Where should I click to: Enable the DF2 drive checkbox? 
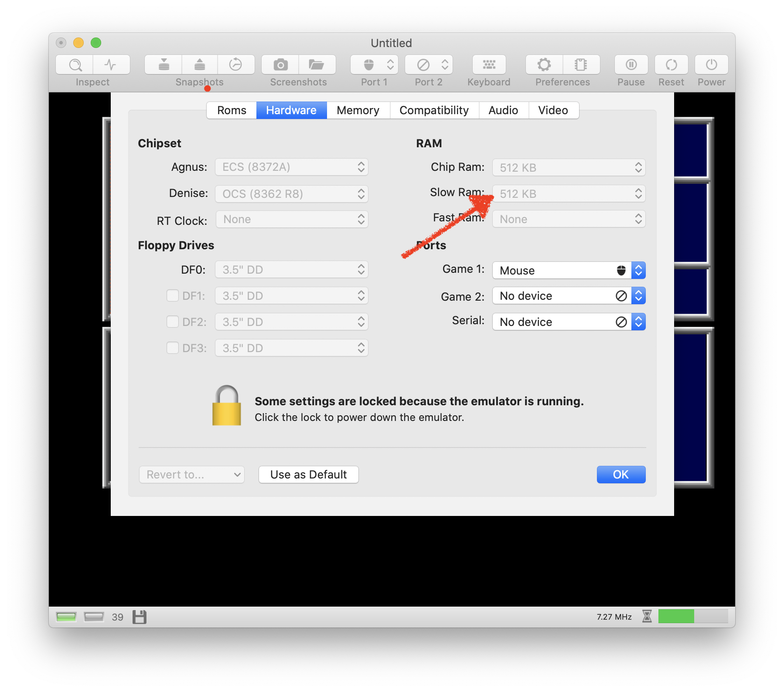point(173,322)
